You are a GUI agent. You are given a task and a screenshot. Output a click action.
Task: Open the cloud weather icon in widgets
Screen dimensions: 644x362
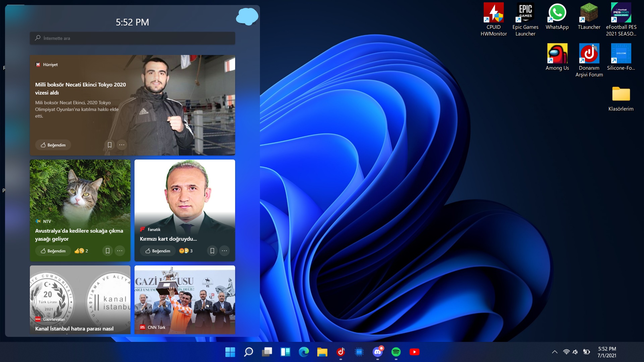click(x=247, y=16)
